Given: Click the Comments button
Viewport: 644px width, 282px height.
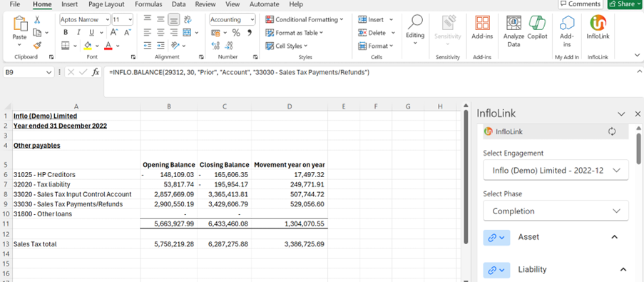Looking at the screenshot, I should (x=580, y=4).
